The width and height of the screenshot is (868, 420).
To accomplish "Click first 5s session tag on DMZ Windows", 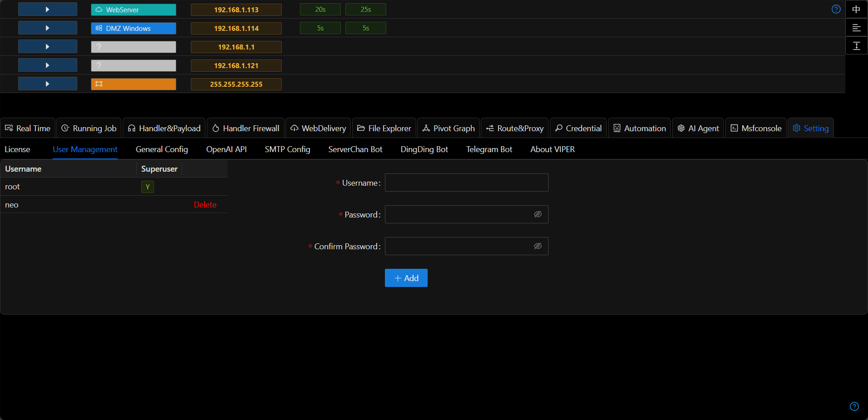I will 320,28.
